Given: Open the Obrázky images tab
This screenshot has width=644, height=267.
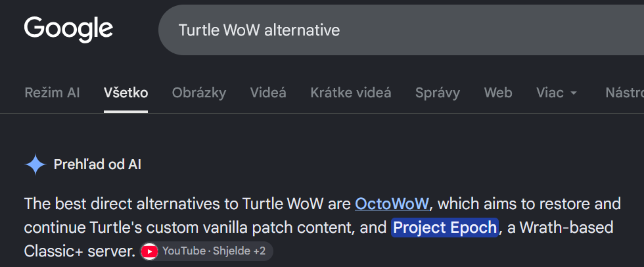Looking at the screenshot, I should 198,93.
